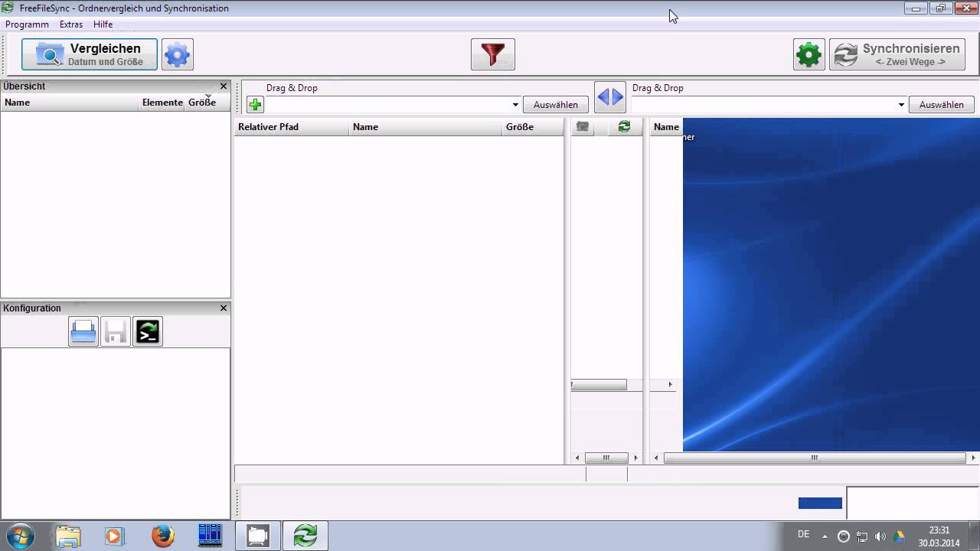Sort overview by Elemente column
980x551 pixels.
(162, 103)
